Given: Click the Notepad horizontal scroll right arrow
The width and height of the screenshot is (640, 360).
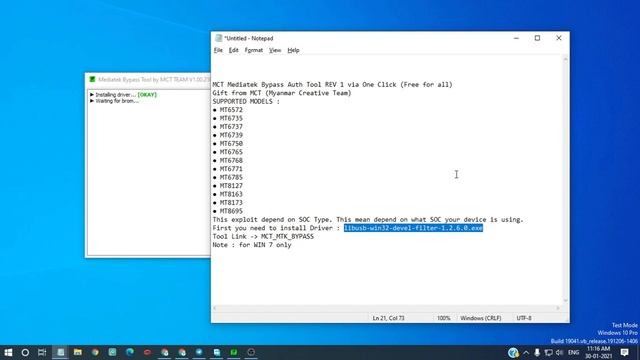Looking at the screenshot, I should point(558,308).
